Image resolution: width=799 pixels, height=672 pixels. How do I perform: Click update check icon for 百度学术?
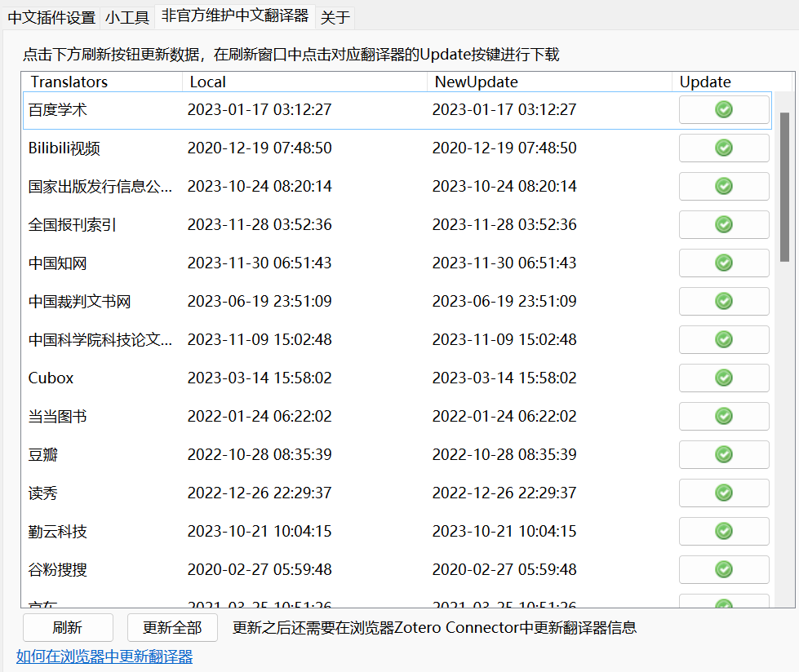pyautogui.click(x=724, y=109)
